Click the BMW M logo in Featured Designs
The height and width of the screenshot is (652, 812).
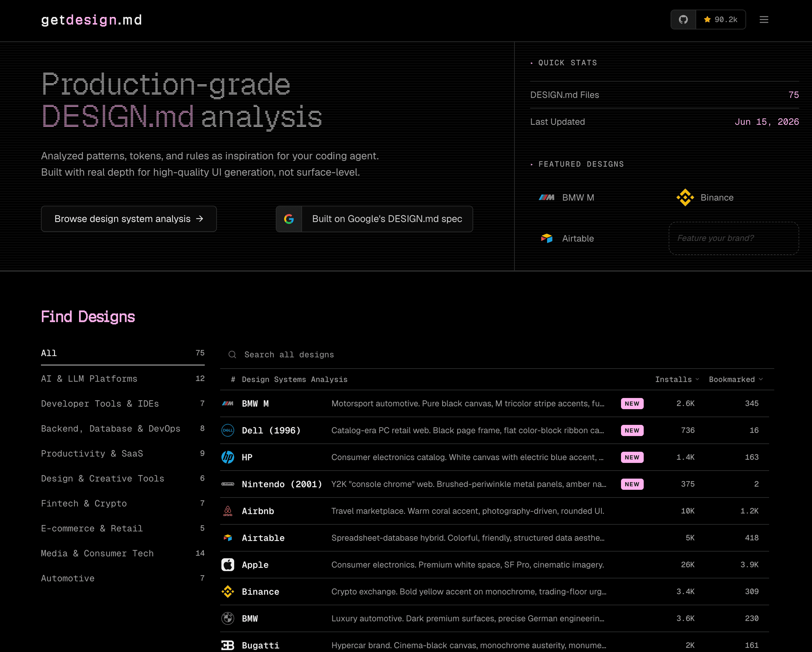546,197
